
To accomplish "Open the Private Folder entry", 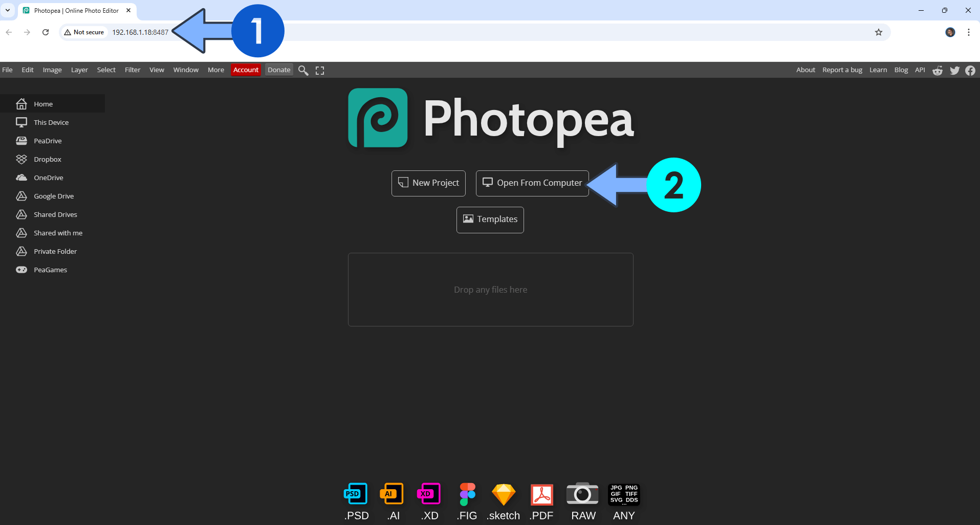I will pos(52,251).
